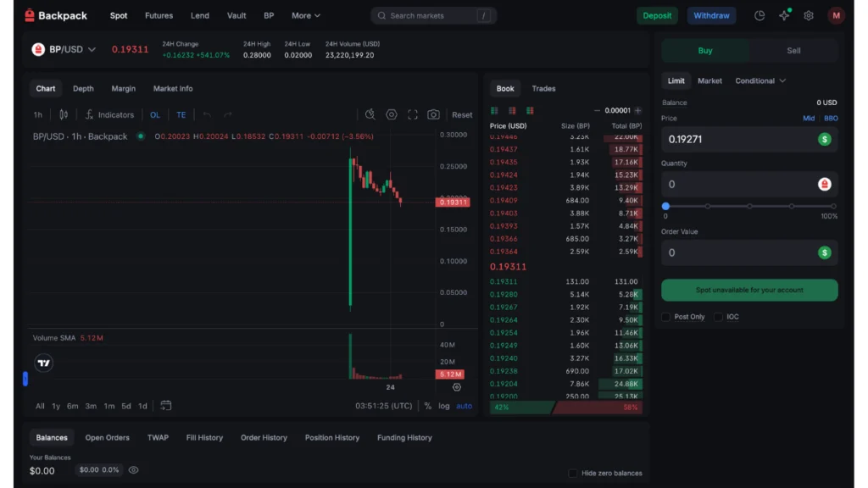
Task: Open the chart settings gear icon
Action: pos(392,114)
